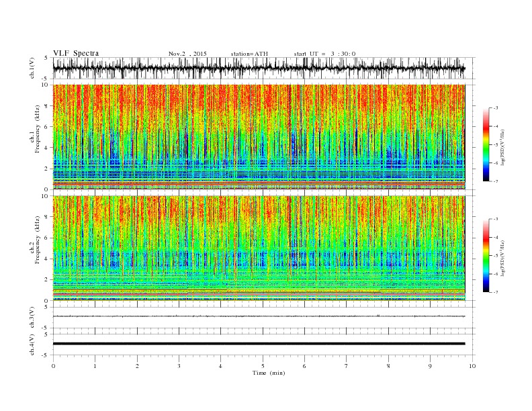This screenshot has width=532, height=411.
Task: Click time axis tick label "8"
Action: tap(388, 366)
